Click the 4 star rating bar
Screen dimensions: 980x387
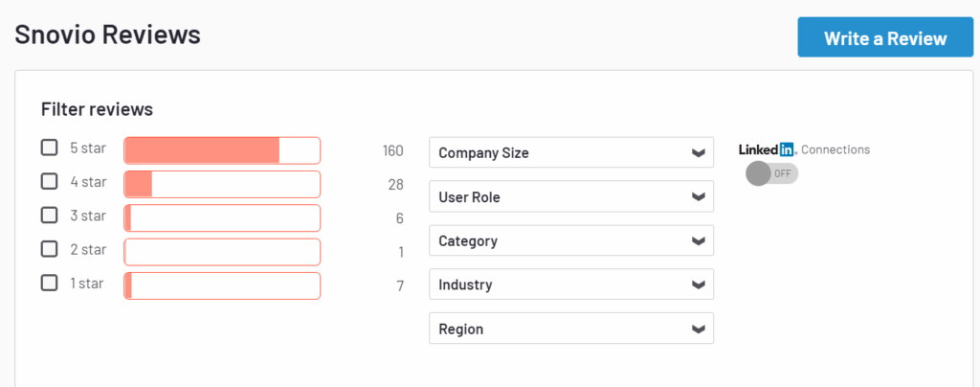click(222, 184)
